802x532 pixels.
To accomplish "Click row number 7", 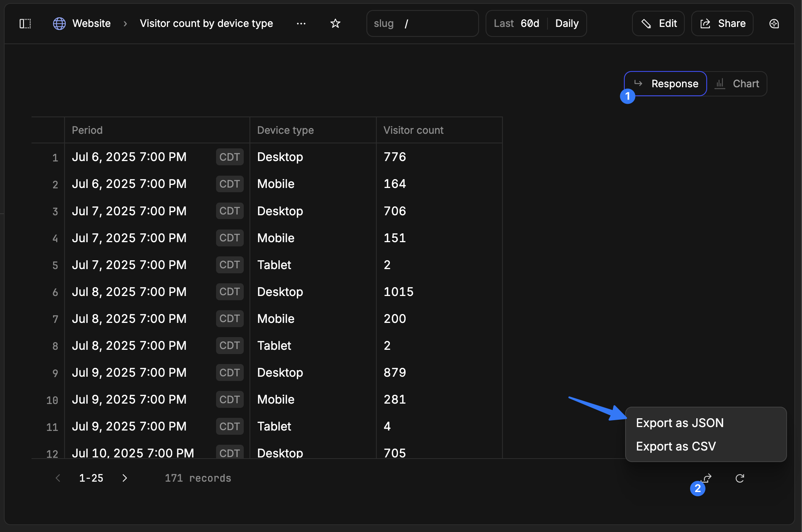I will 55,319.
